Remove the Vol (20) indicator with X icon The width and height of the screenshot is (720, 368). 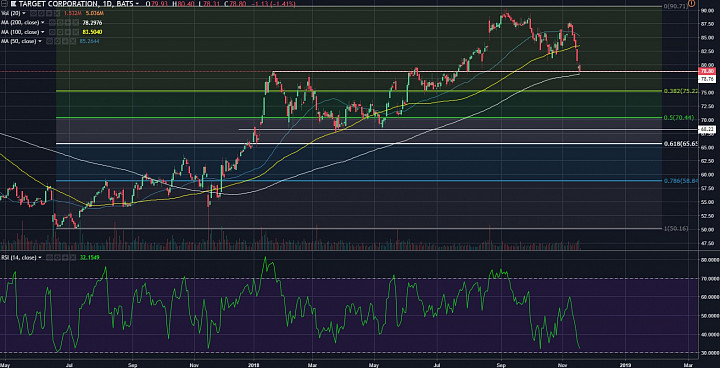pyautogui.click(x=57, y=13)
